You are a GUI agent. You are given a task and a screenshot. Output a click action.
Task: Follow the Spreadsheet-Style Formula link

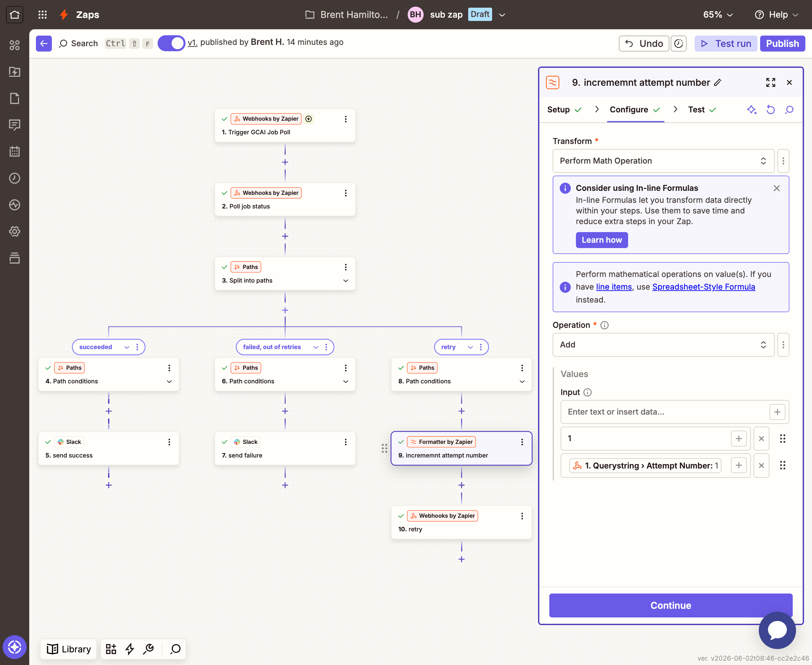coord(704,287)
